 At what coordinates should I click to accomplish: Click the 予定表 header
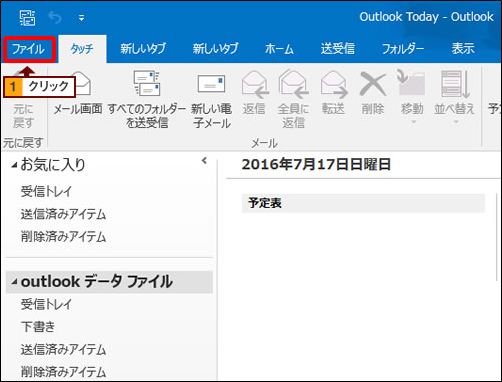(x=363, y=203)
